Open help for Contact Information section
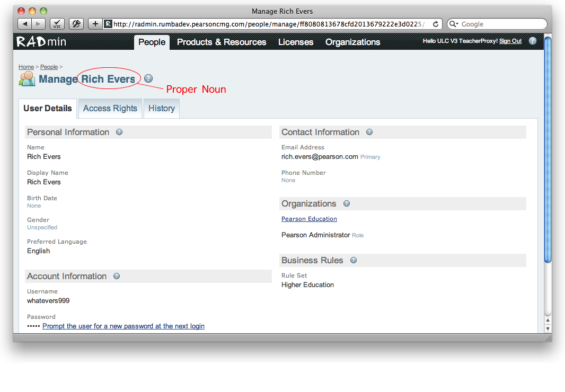Image resolution: width=565 pixels, height=392 pixels. pos(369,132)
